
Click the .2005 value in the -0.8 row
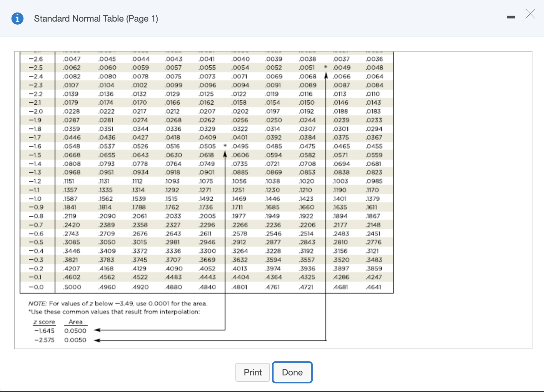(207, 216)
